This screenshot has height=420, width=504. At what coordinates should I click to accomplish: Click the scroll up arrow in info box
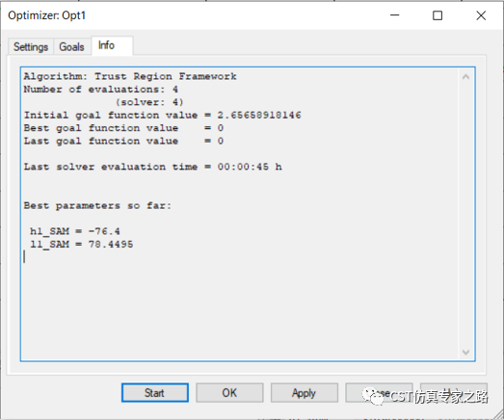click(x=465, y=77)
